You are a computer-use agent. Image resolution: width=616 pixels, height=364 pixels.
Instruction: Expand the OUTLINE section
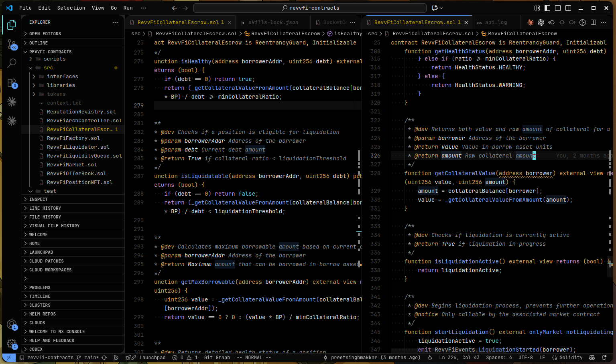tap(73, 43)
